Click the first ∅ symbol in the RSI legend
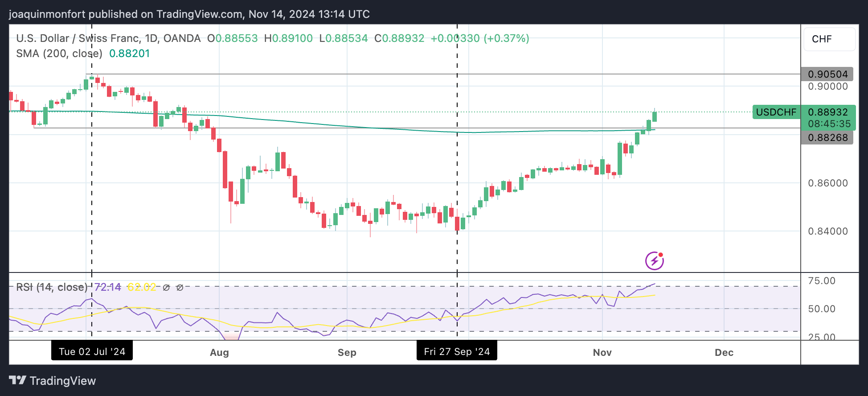This screenshot has width=868, height=396. click(166, 288)
